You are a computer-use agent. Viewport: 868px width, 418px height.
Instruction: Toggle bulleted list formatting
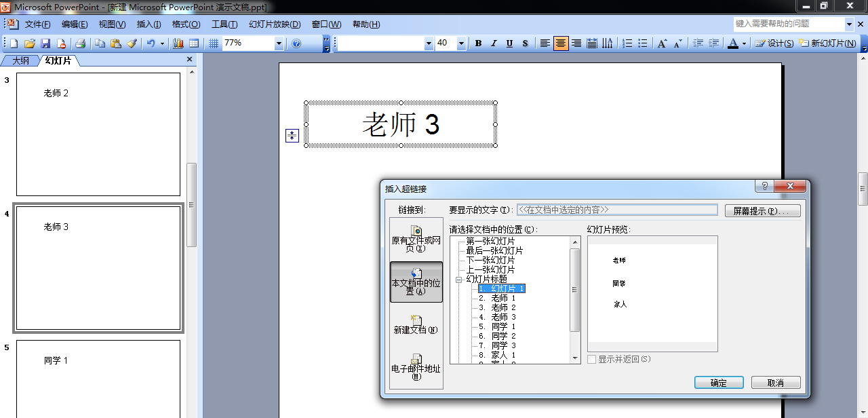(643, 43)
